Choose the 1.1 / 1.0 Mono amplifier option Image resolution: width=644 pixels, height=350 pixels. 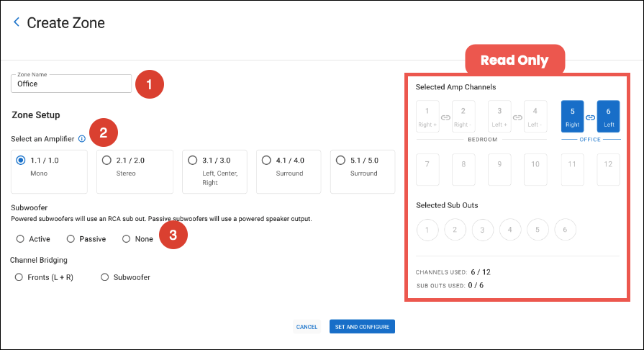pyautogui.click(x=21, y=160)
